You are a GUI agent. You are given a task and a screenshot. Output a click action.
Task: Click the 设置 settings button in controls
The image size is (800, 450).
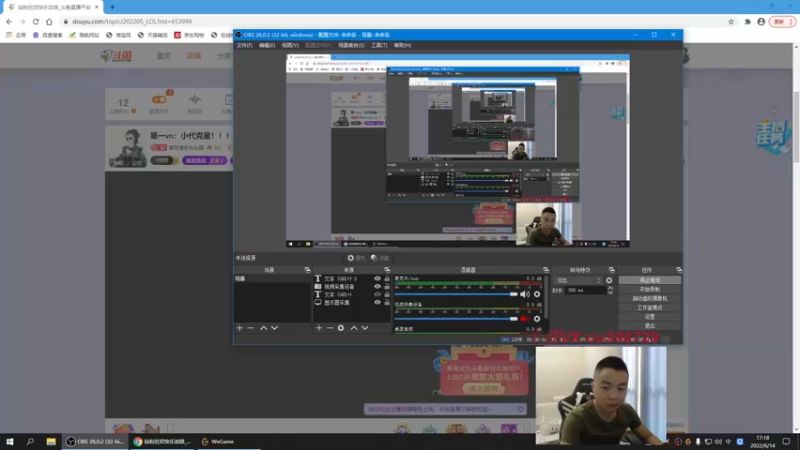(649, 317)
